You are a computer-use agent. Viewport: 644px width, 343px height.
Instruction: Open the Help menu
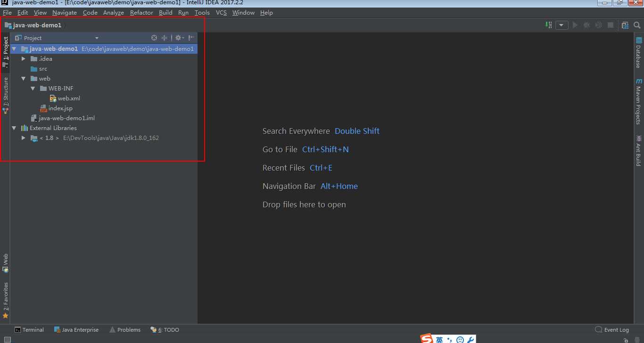tap(266, 13)
